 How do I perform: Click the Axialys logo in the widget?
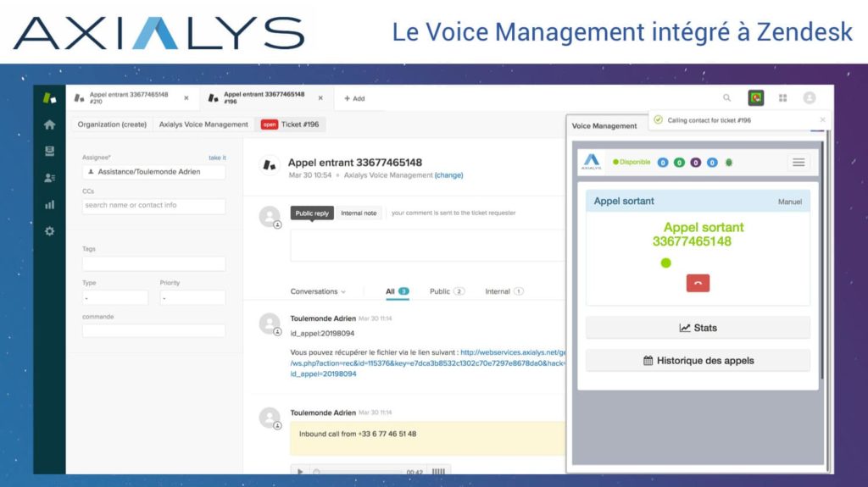591,162
